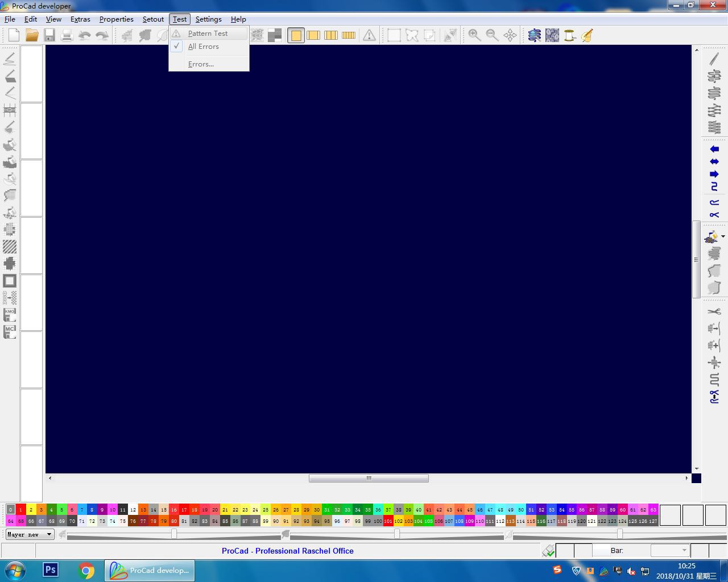The height and width of the screenshot is (582, 728).
Task: Open the Bar combo box
Action: [669, 550]
